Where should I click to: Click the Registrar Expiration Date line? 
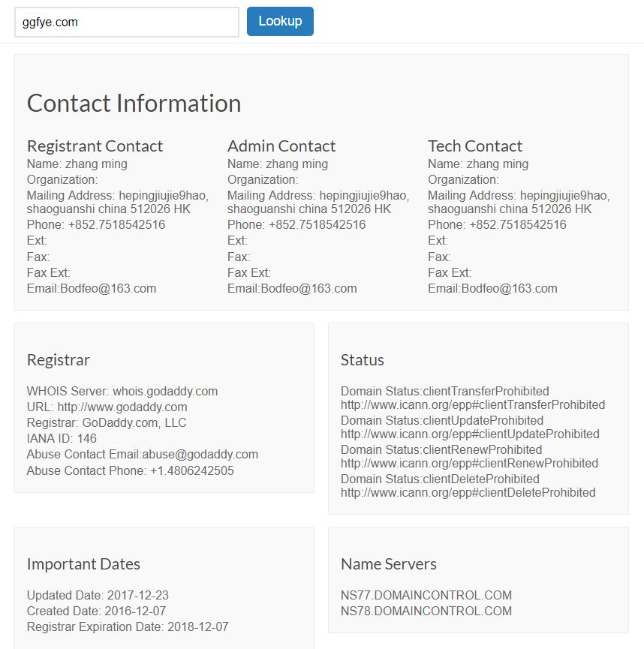128,626
